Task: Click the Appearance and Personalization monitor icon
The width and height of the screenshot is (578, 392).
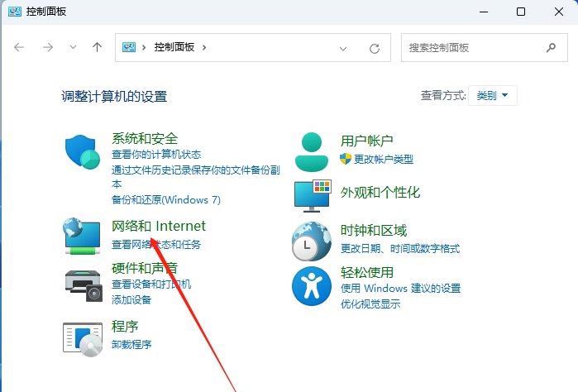Action: click(312, 194)
